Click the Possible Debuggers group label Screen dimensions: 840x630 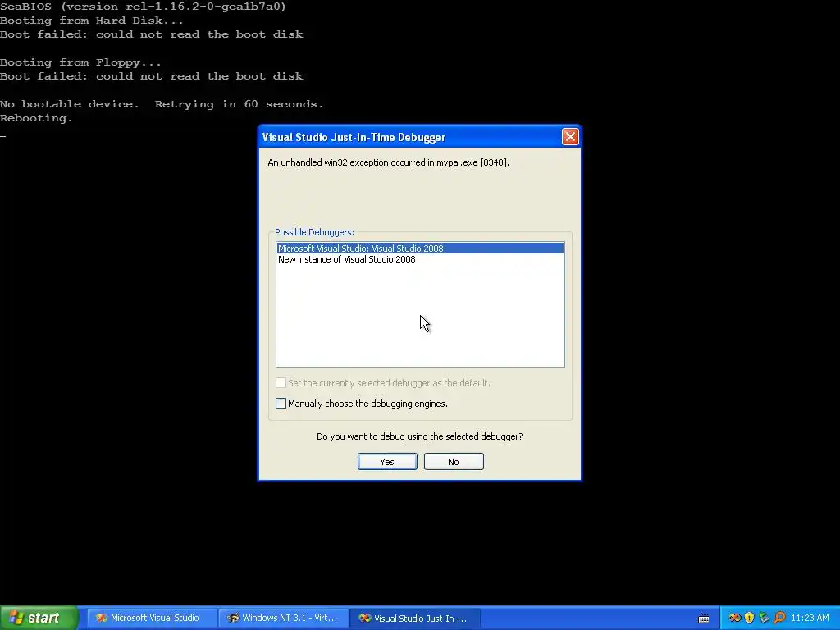point(314,232)
